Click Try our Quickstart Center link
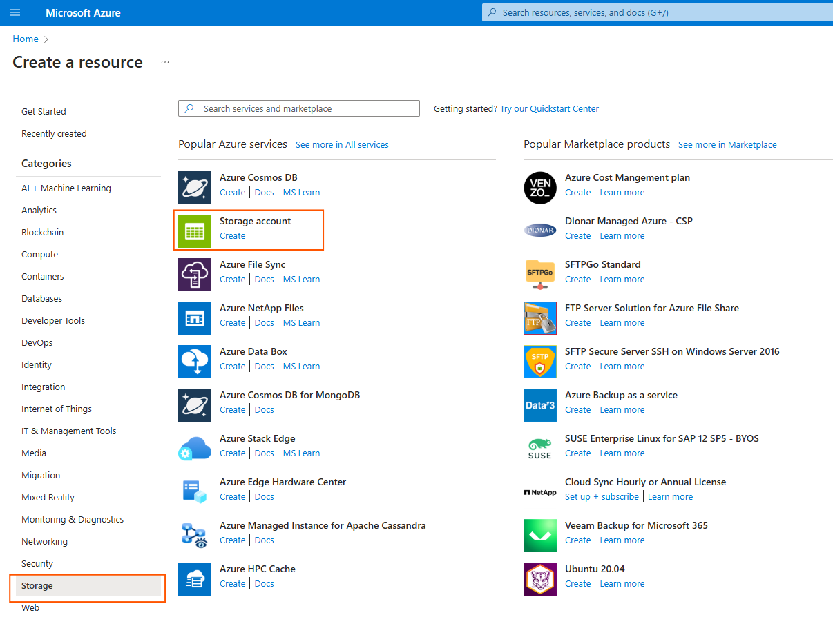The width and height of the screenshot is (833, 644). (549, 109)
